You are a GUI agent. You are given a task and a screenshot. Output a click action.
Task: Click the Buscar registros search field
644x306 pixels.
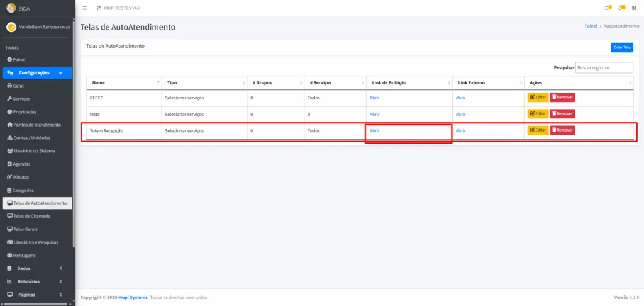pos(604,67)
